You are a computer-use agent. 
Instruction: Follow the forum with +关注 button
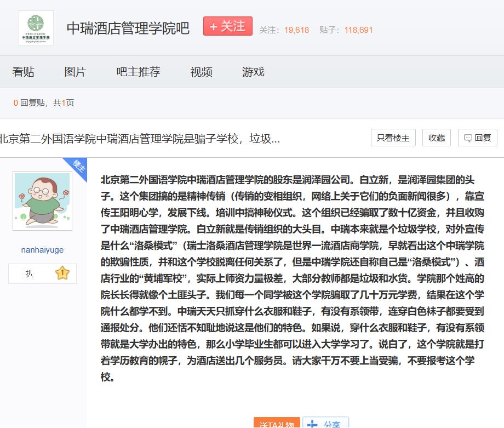coord(227,26)
